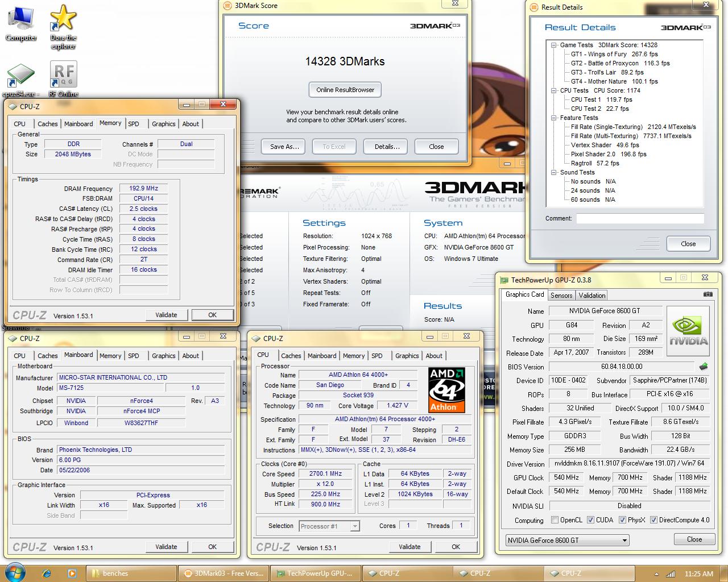Switch to SPD tab in Memory CPU-Z window
This screenshot has height=582, width=728.
pyautogui.click(x=134, y=124)
